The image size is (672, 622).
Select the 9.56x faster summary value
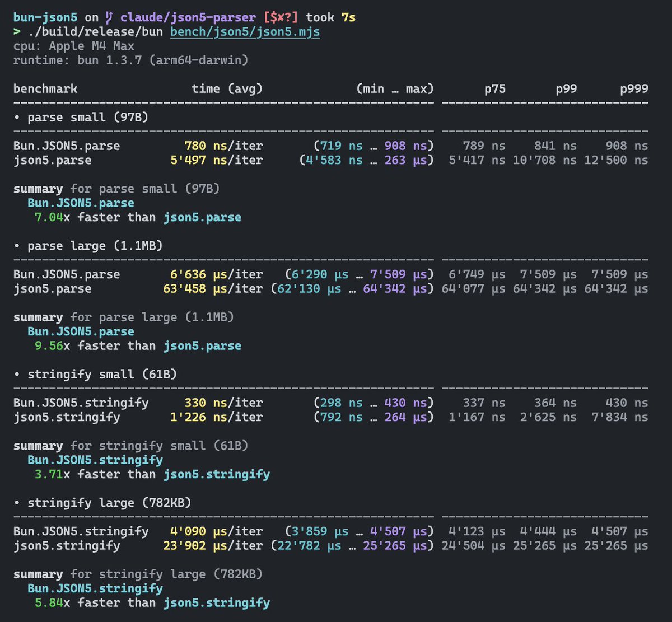pos(48,345)
